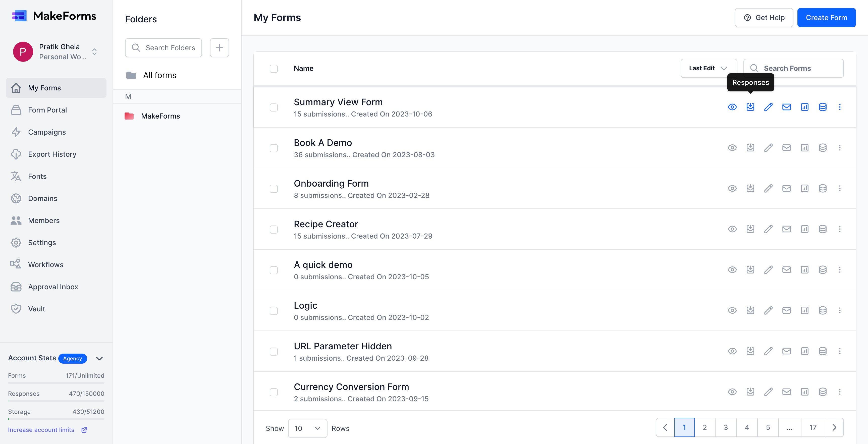Open the rows-per-page dropdown showing 10
Viewport: 868px width, 444px height.
307,428
